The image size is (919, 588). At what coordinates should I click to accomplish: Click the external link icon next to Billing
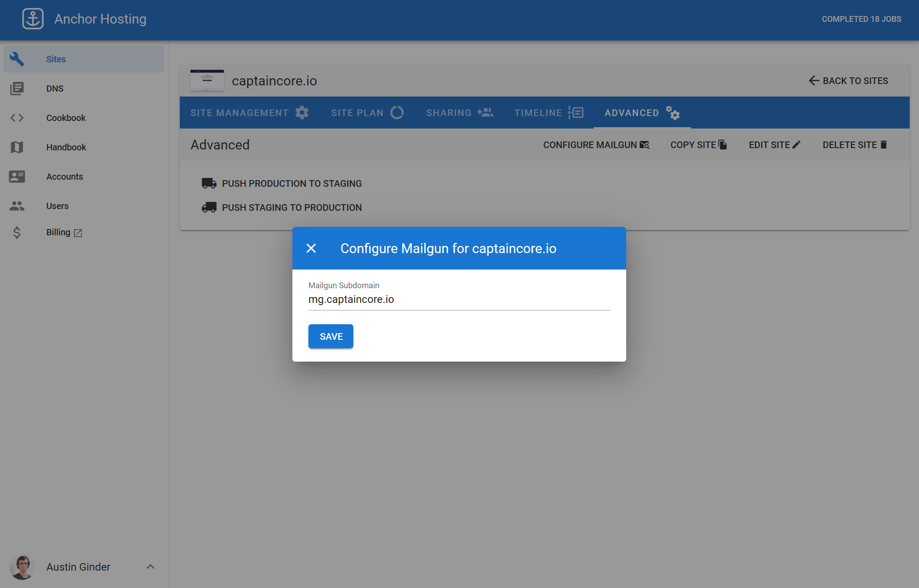pos(78,233)
